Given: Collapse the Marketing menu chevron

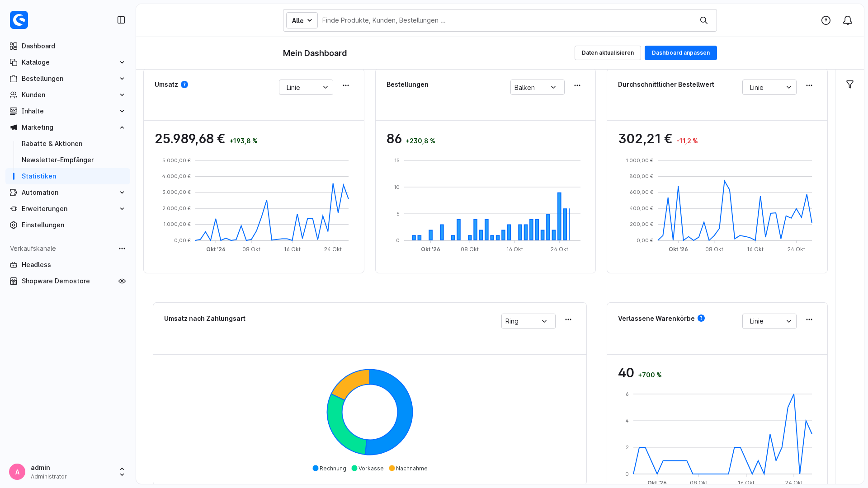Looking at the screenshot, I should [x=122, y=127].
